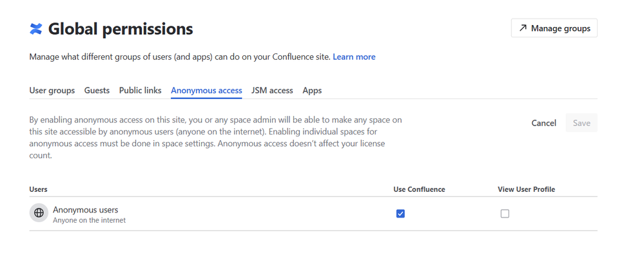This screenshot has width=644, height=260.
Task: Follow the Learn more link
Action: point(354,57)
